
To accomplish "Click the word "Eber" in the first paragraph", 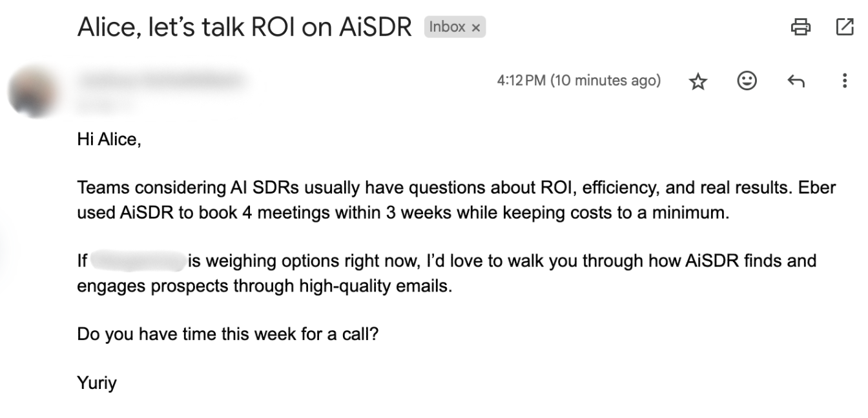I will [816, 188].
